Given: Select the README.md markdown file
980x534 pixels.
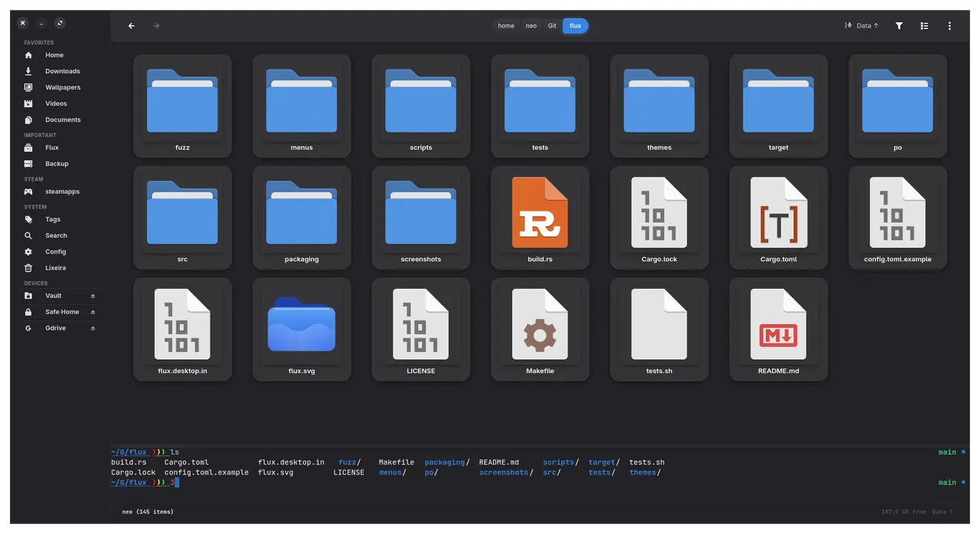Looking at the screenshot, I should 779,329.
